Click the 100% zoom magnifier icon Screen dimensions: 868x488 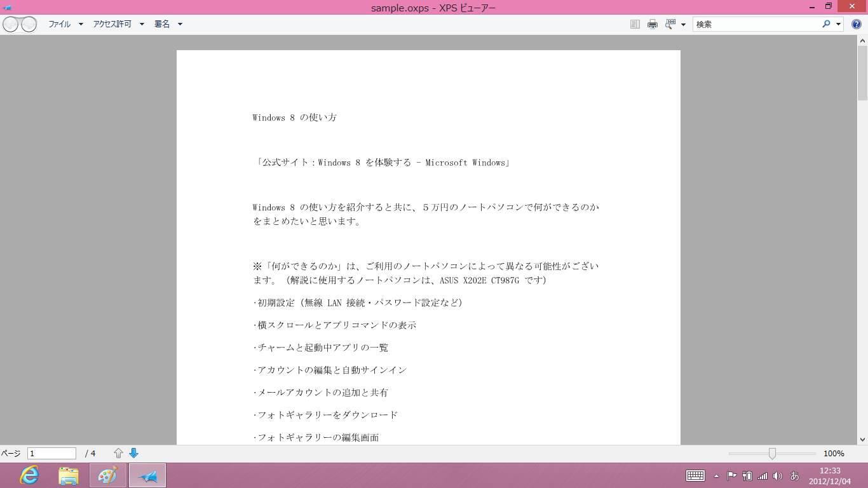point(670,24)
